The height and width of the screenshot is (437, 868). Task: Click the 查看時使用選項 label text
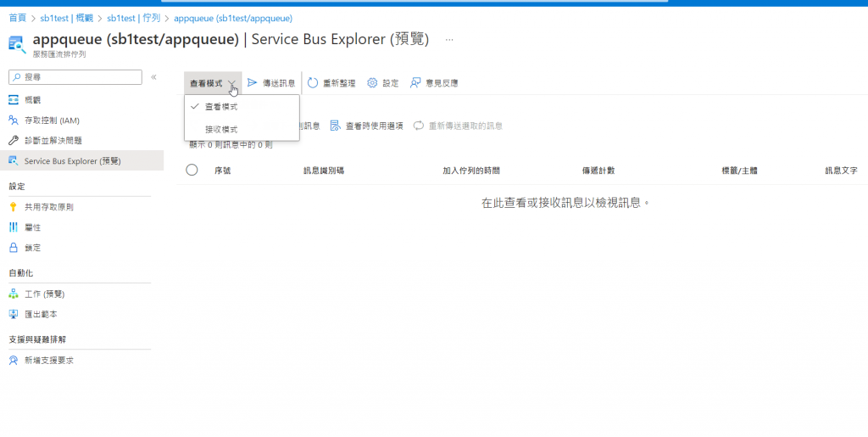click(x=375, y=126)
